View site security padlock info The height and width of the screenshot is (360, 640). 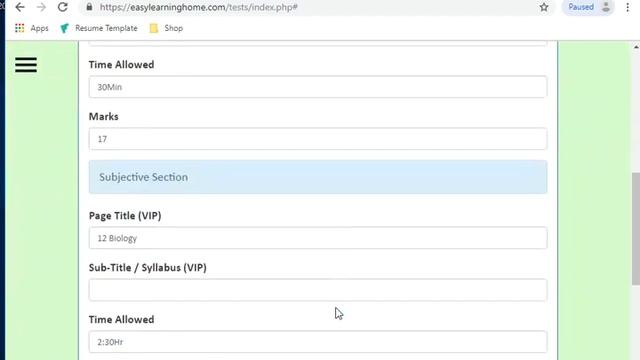89,7
